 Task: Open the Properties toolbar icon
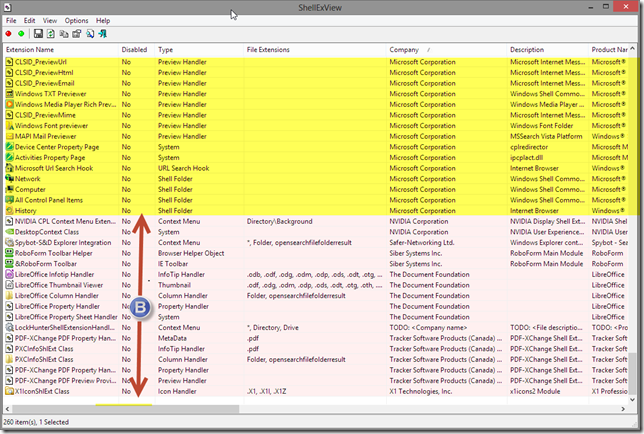coord(77,34)
